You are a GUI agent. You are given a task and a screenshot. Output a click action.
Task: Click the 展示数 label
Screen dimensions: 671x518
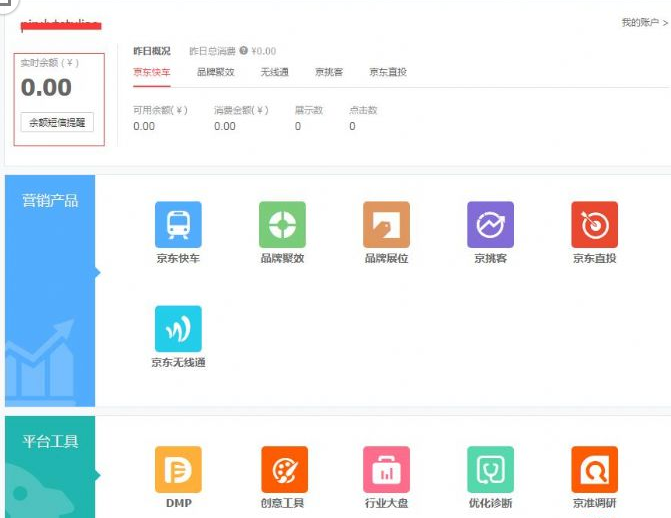pyautogui.click(x=309, y=110)
